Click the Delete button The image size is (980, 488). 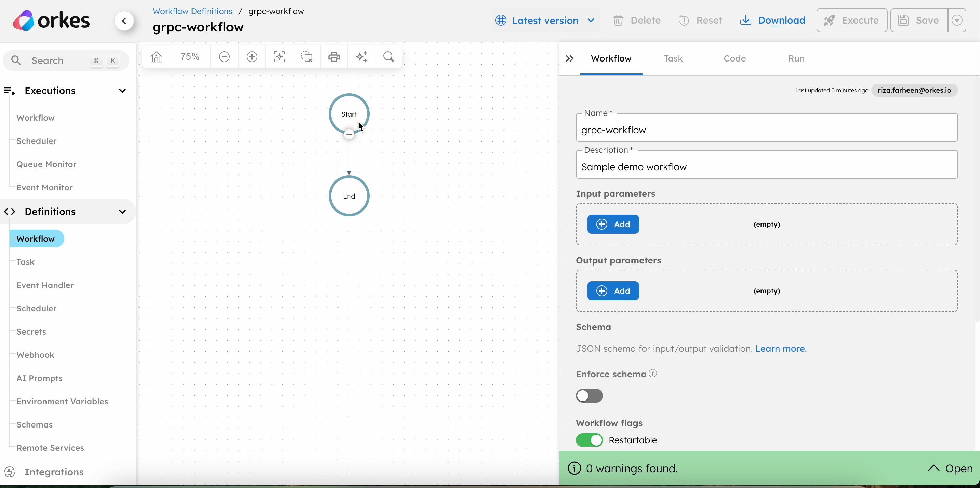pos(637,21)
